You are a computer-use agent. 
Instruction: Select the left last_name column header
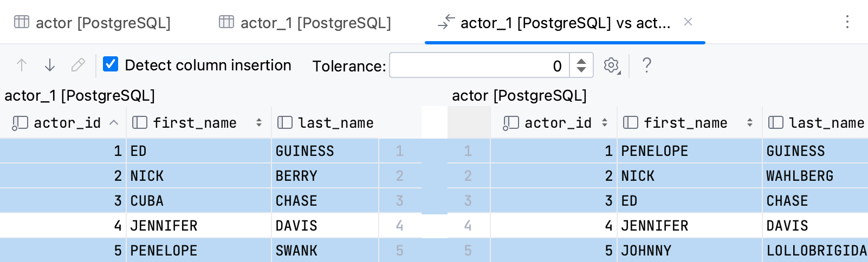(335, 123)
